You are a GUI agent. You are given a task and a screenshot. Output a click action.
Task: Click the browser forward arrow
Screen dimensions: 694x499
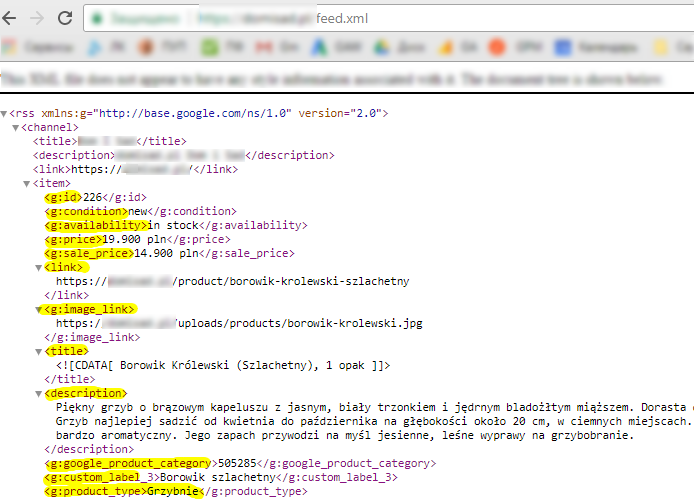tap(37, 18)
